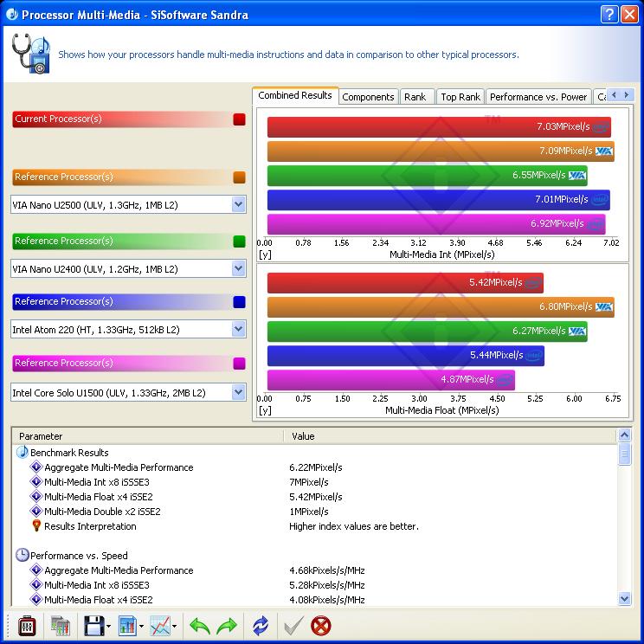Image resolution: width=644 pixels, height=644 pixels.
Task: Click the line graph icon
Action: click(x=160, y=626)
